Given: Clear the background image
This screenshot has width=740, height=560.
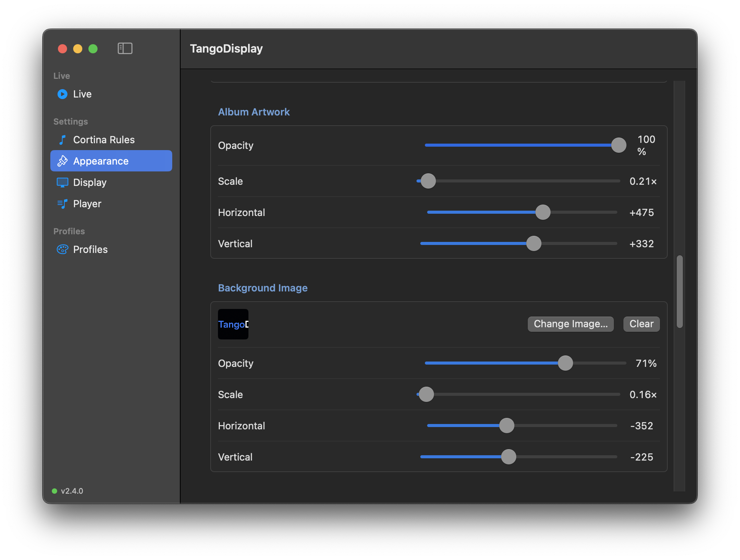Looking at the screenshot, I should click(x=641, y=324).
